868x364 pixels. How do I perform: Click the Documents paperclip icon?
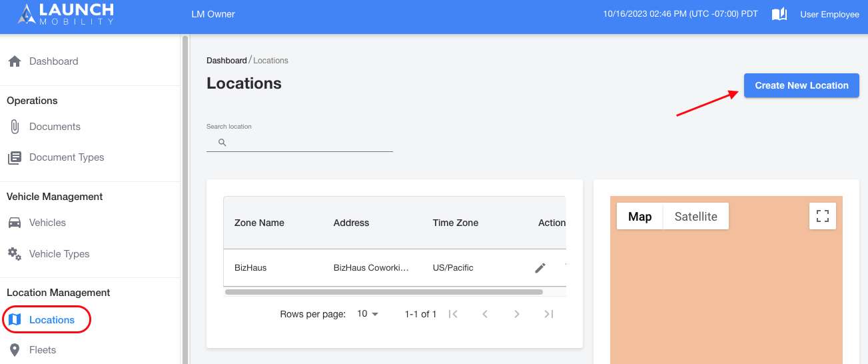pos(14,127)
